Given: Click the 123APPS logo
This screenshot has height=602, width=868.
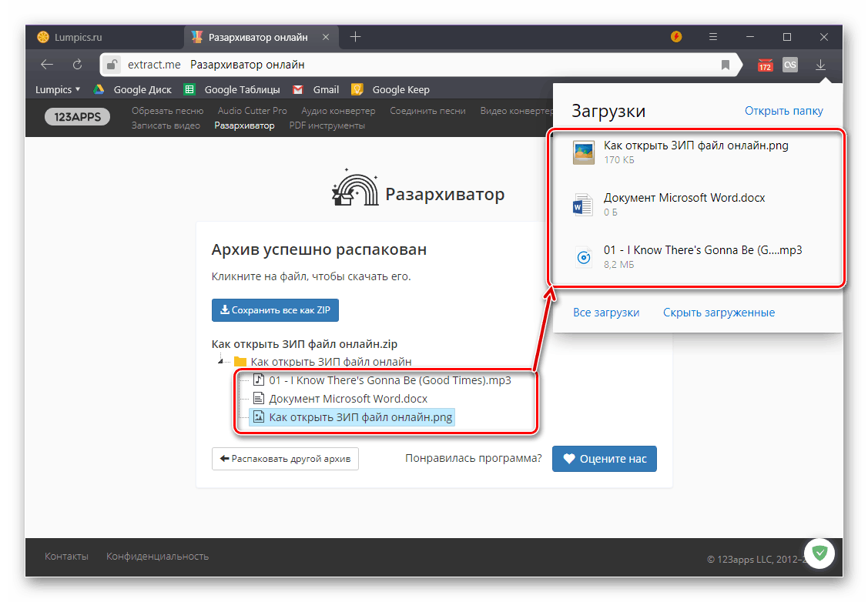Looking at the screenshot, I should pyautogui.click(x=78, y=117).
